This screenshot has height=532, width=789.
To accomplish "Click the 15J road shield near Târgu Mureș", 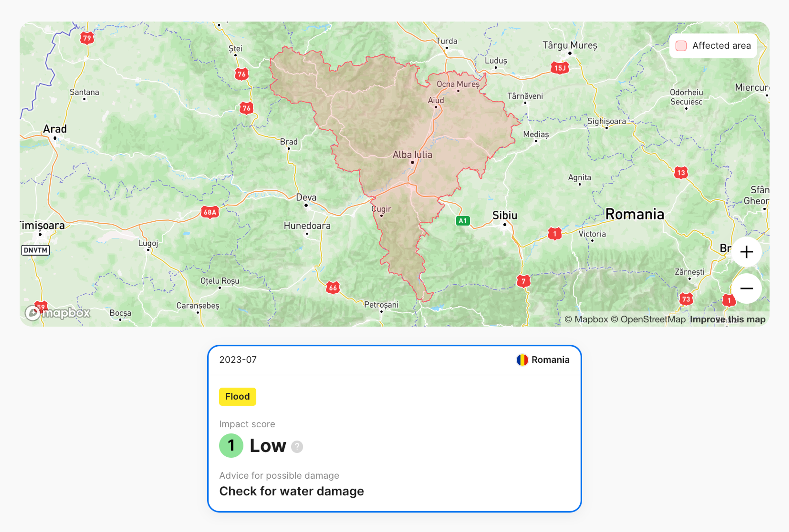I will 559,68.
